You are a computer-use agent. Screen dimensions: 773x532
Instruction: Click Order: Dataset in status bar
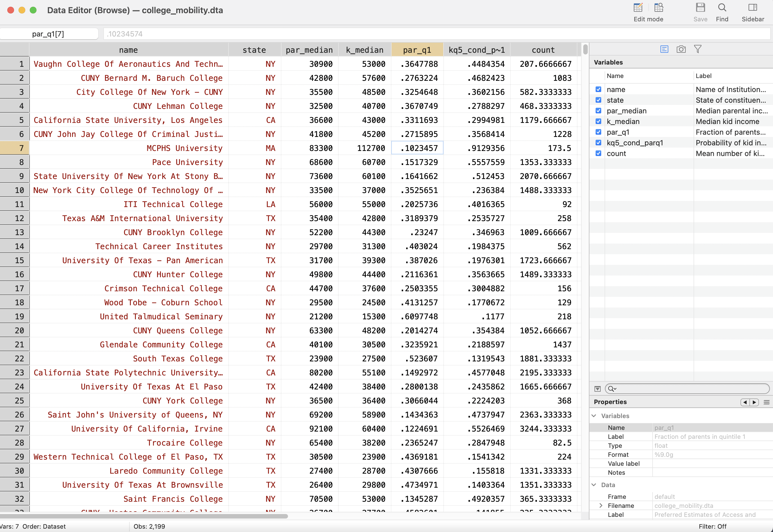coord(44,526)
